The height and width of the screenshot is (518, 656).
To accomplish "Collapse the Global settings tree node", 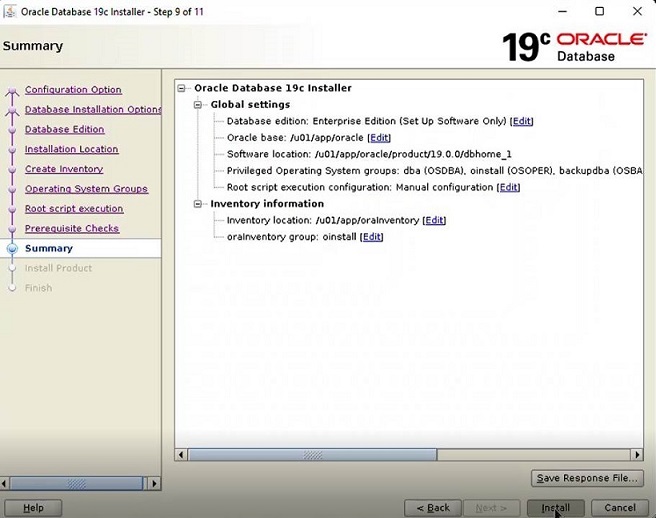I will tap(198, 105).
